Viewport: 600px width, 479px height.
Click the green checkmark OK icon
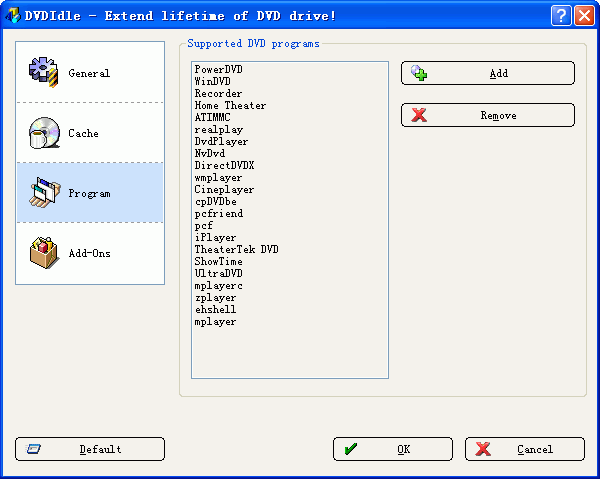351,449
